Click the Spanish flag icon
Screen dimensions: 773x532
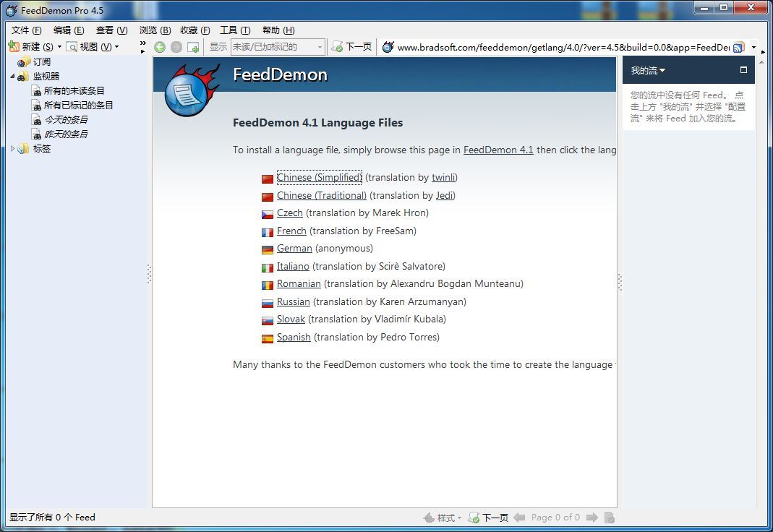[268, 338]
